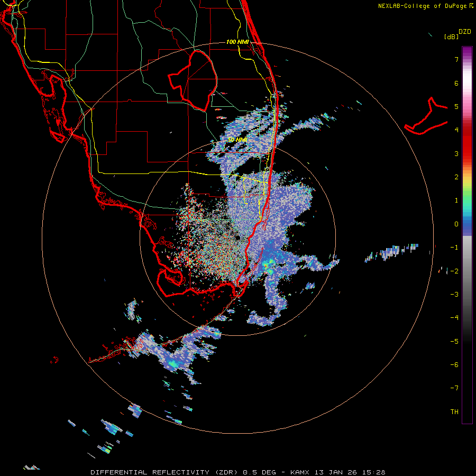This screenshot has height=476, width=476.
Task: Click the yellow-red high ZDR core offshore Miami
Action: pyautogui.click(x=267, y=265)
